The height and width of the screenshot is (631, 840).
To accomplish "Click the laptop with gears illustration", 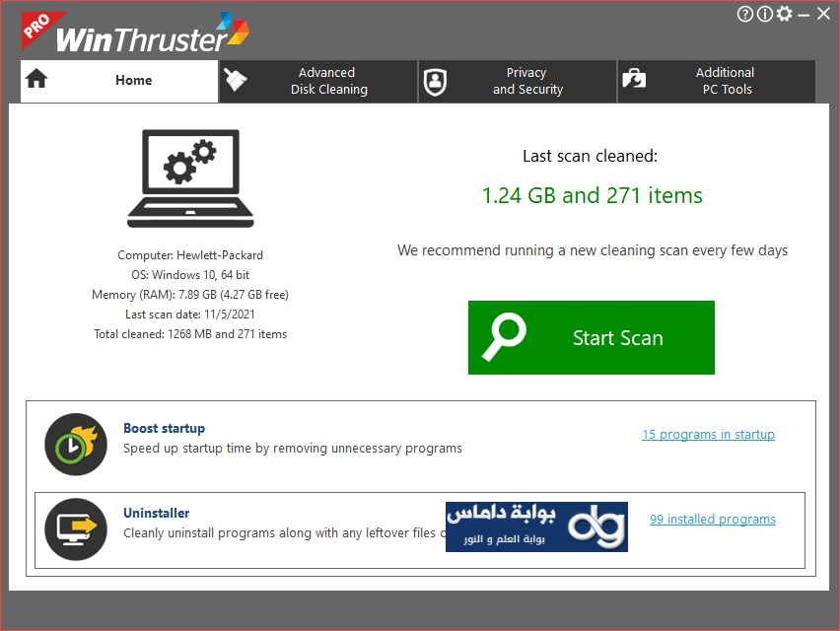I will pos(190,178).
